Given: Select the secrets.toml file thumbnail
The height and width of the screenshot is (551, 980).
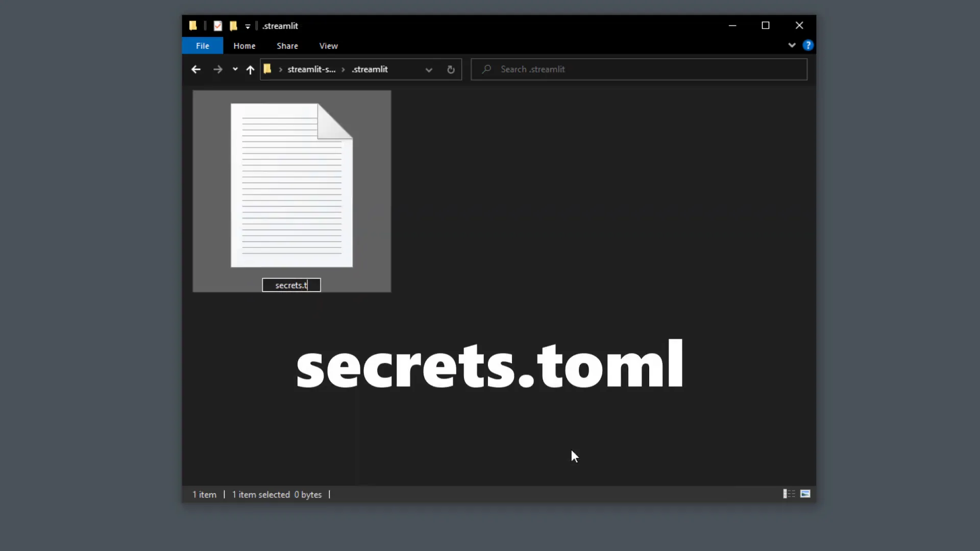Looking at the screenshot, I should click(x=291, y=185).
